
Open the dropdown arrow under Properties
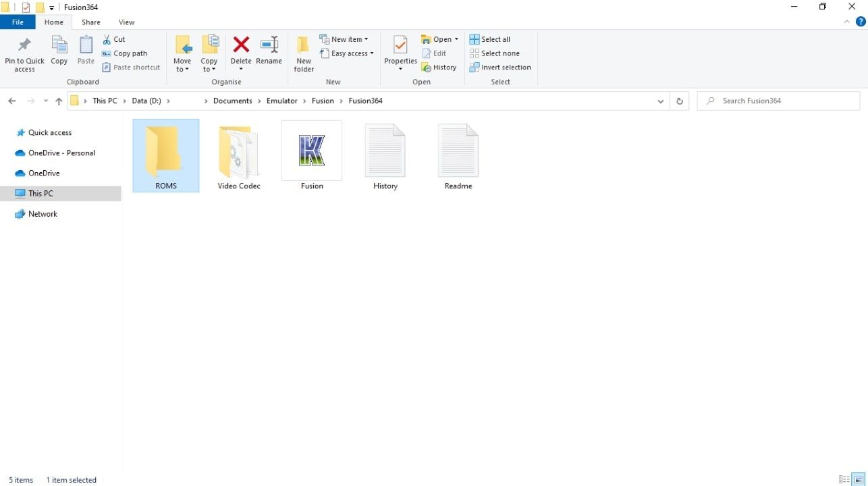(400, 69)
